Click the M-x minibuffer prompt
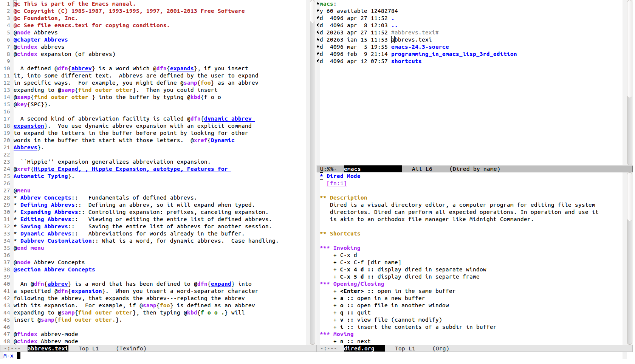The image size is (635, 364). [8, 356]
